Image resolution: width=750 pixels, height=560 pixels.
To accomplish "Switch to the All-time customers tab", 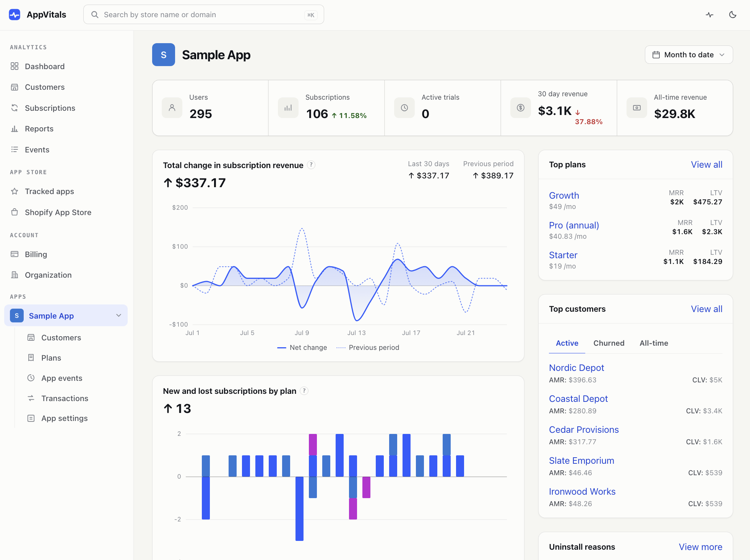I will [654, 343].
